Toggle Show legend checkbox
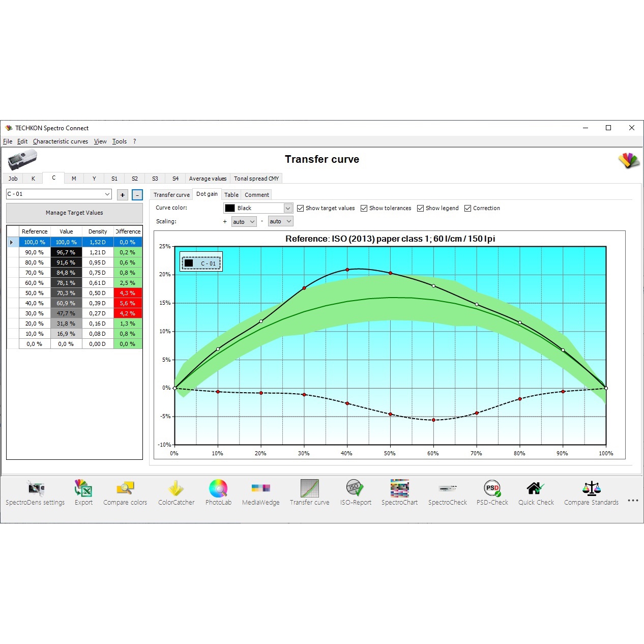This screenshot has height=644, width=644. click(x=420, y=208)
